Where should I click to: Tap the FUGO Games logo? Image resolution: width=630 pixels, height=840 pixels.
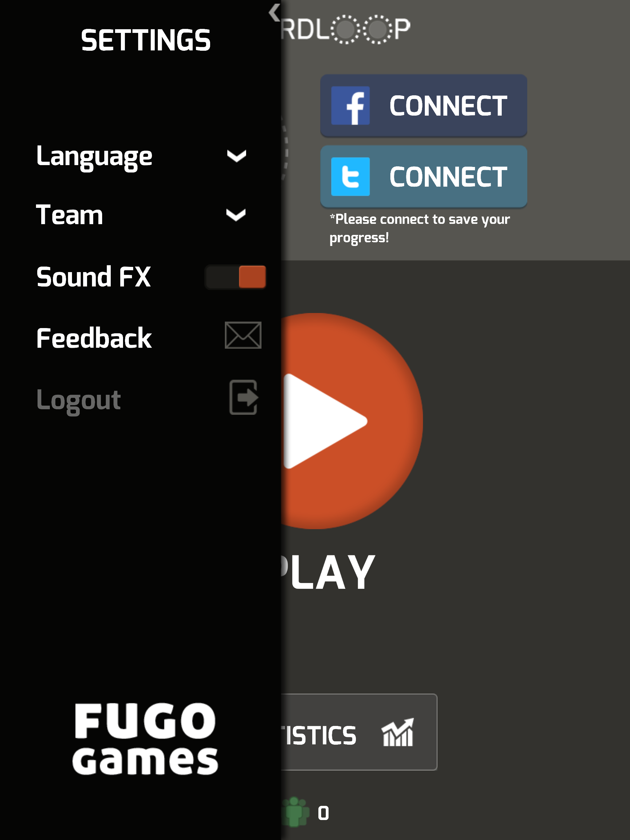pos(145,739)
